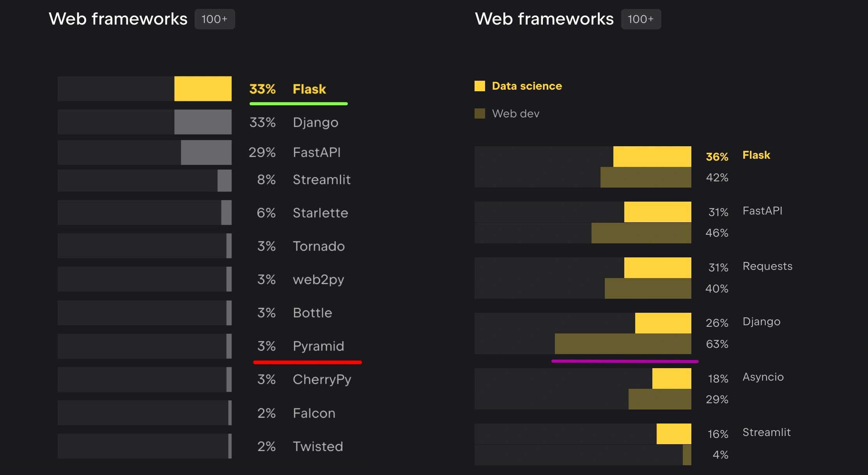Click the yellow Flask bar in left chart
The width and height of the screenshot is (868, 475).
coord(203,89)
